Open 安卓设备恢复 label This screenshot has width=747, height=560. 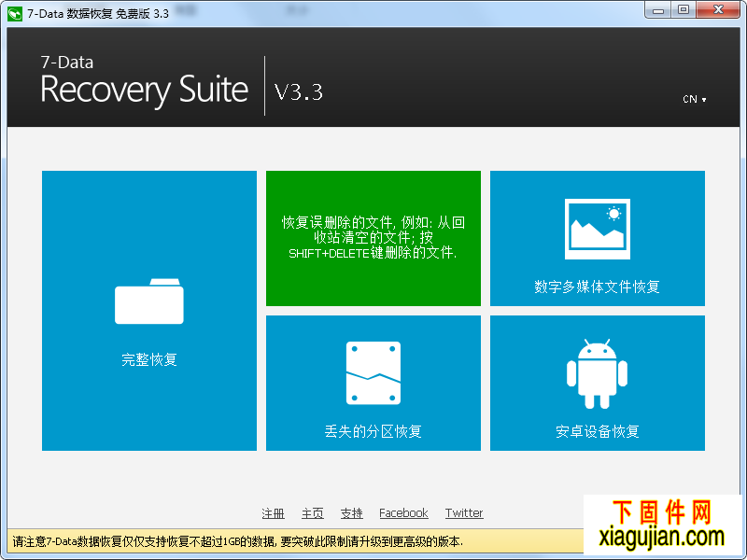[x=597, y=431]
